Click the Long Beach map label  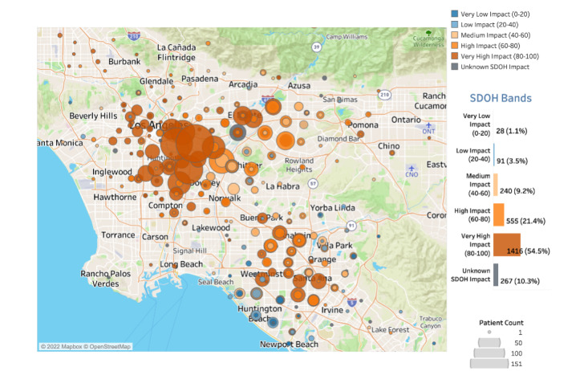(x=181, y=264)
